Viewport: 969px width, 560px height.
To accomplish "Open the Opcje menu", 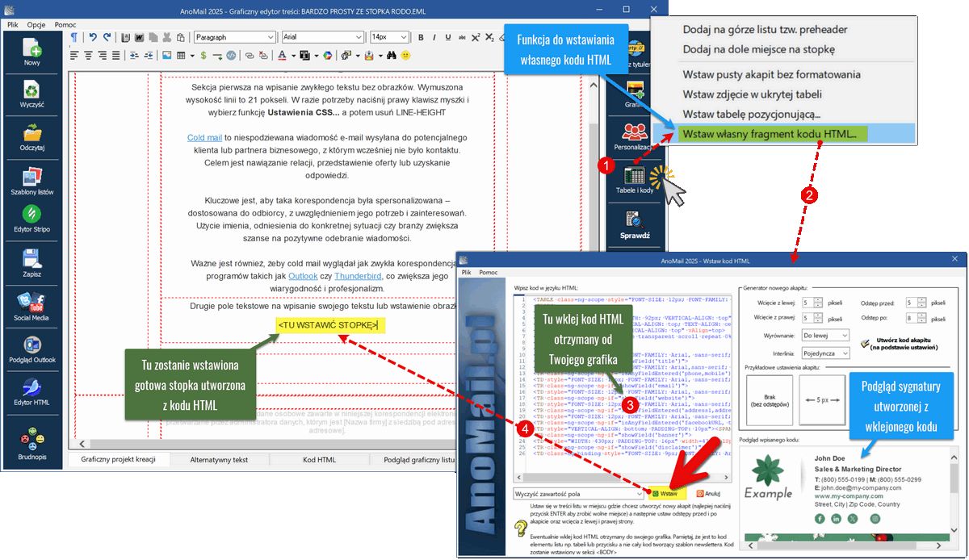I will (x=36, y=24).
